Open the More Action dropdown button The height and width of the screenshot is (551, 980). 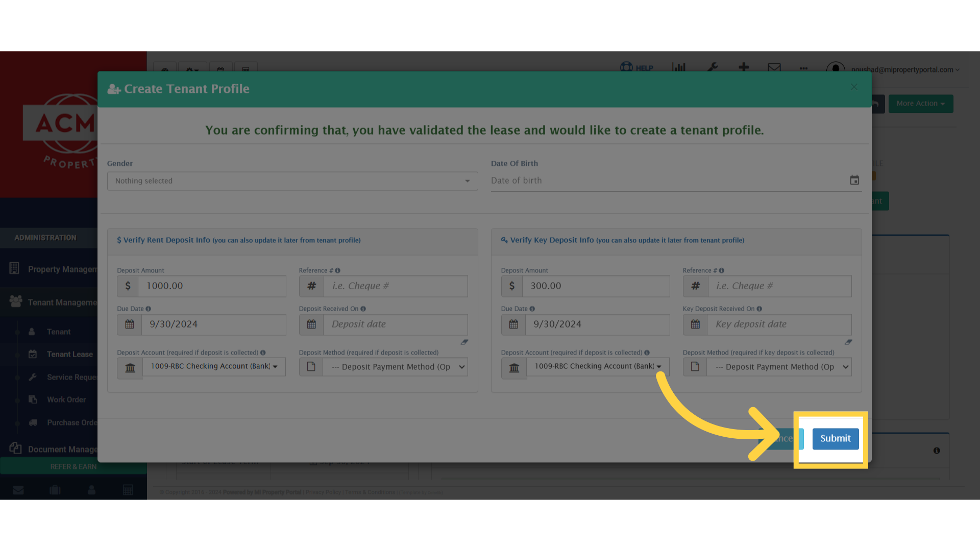[920, 104]
